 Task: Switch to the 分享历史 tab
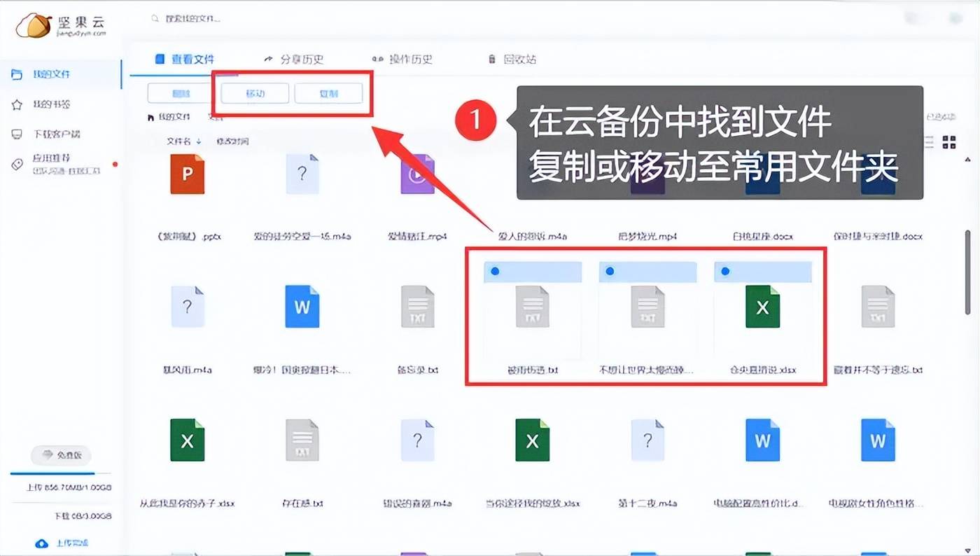point(294,60)
